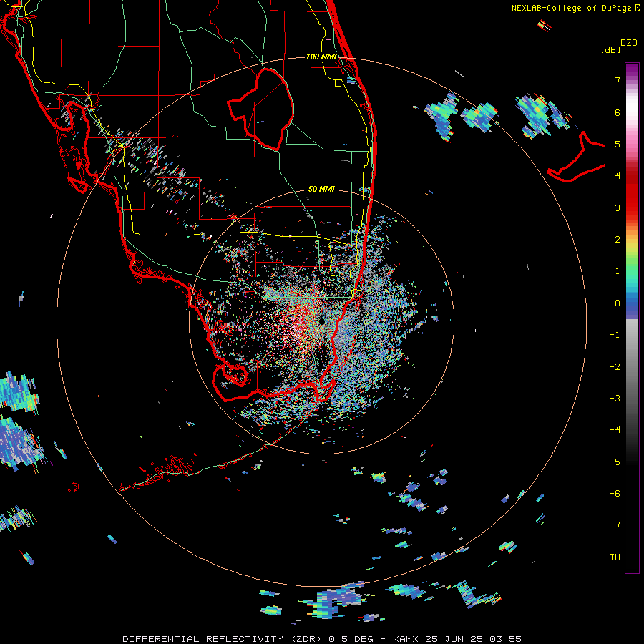The image size is (644, 644).
Task: Click the -1 value on the color scale
Action: coord(615,335)
